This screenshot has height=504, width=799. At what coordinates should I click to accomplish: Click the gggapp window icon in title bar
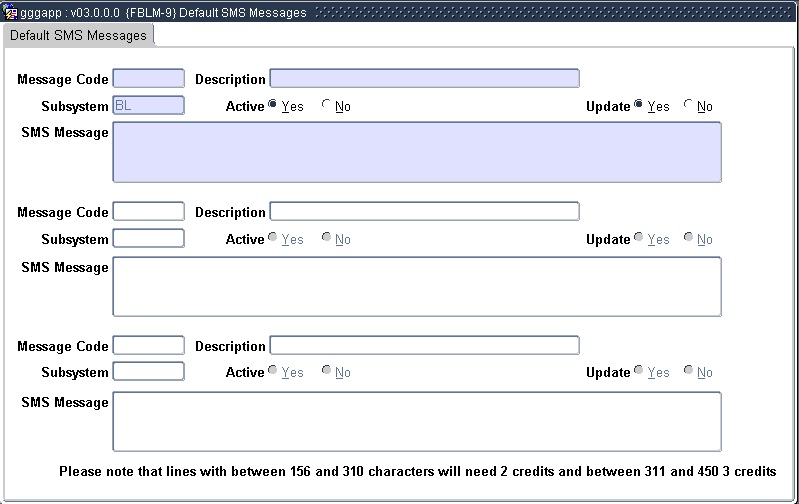click(10, 13)
